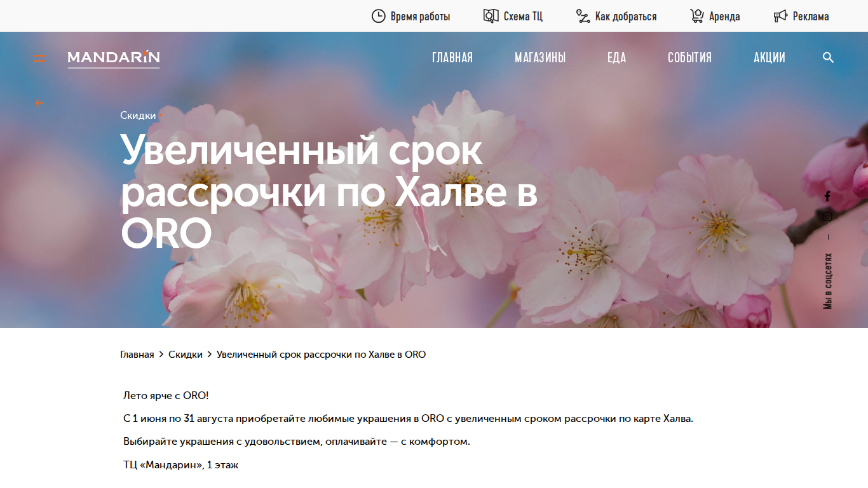868x488 pixels.
Task: Click the mall map icon
Action: tap(491, 16)
